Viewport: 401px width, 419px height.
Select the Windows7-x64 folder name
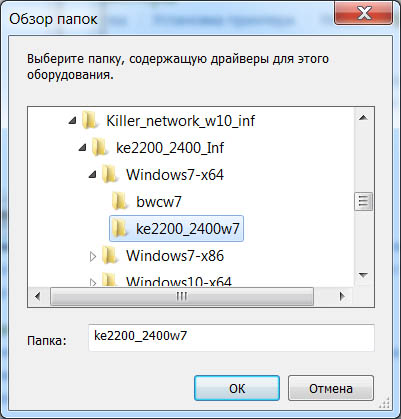175,175
